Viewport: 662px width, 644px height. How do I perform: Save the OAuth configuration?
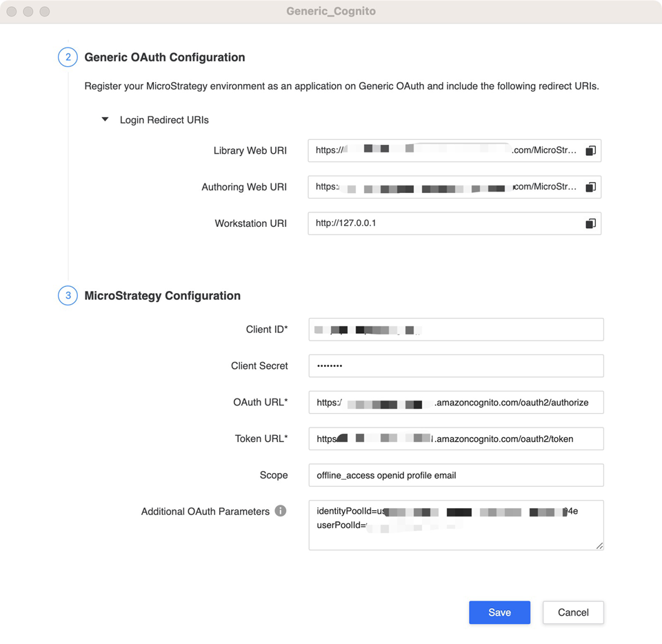tap(499, 612)
